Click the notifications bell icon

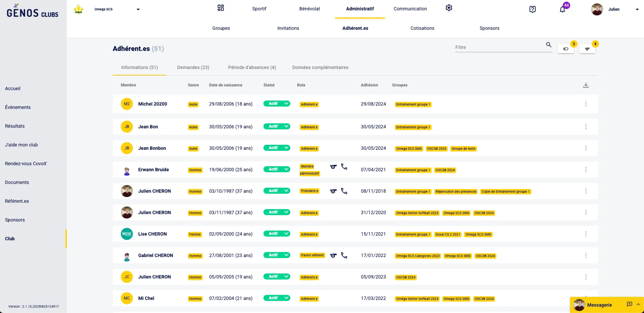562,9
